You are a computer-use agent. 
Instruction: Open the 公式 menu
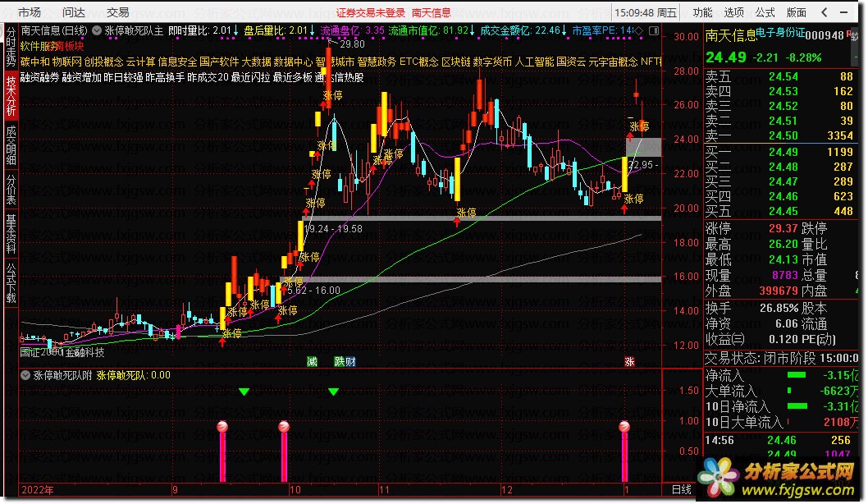[765, 12]
